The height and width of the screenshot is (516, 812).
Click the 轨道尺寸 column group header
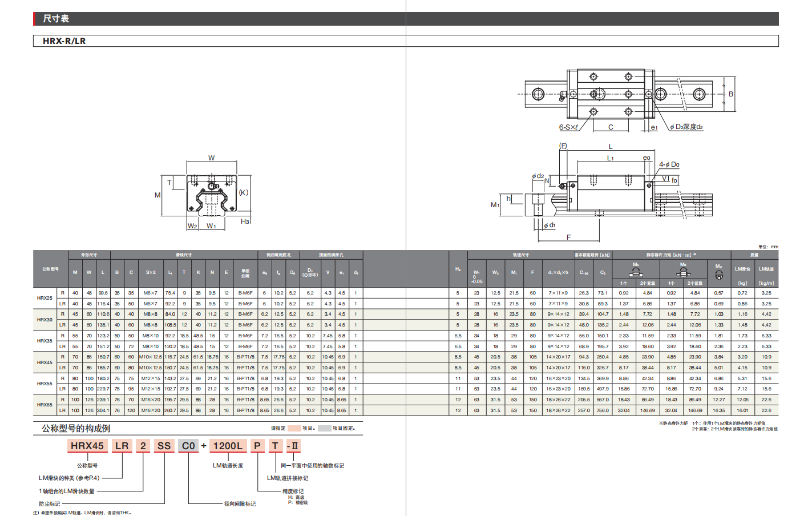(520, 255)
